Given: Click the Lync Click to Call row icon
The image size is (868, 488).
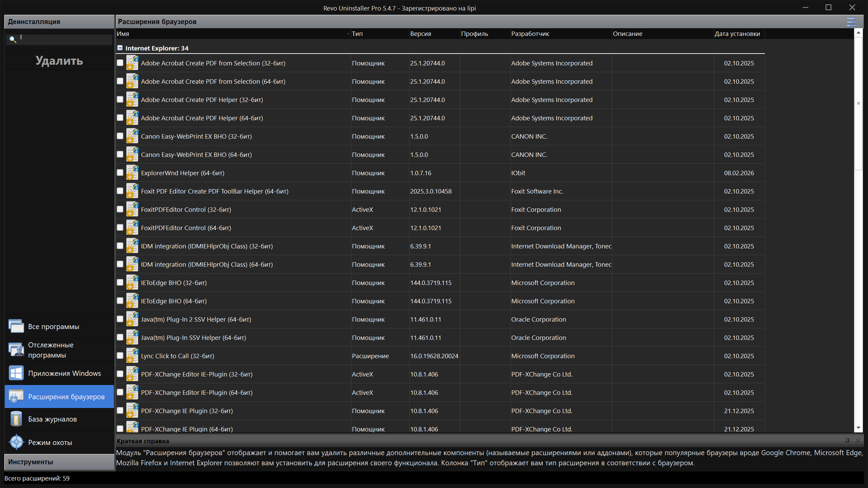Looking at the screenshot, I should 132,356.
